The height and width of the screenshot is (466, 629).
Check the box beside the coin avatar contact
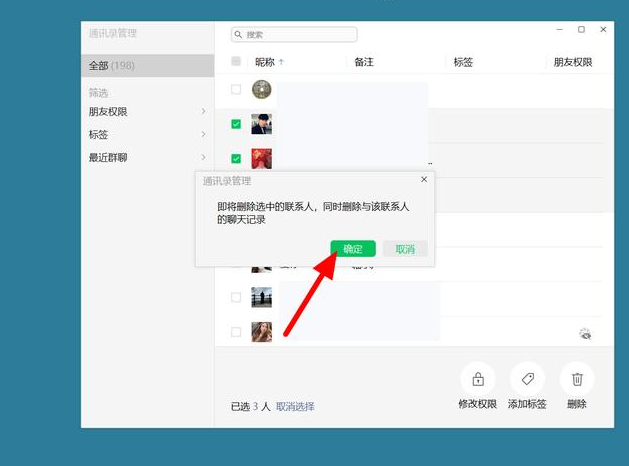pyautogui.click(x=236, y=90)
